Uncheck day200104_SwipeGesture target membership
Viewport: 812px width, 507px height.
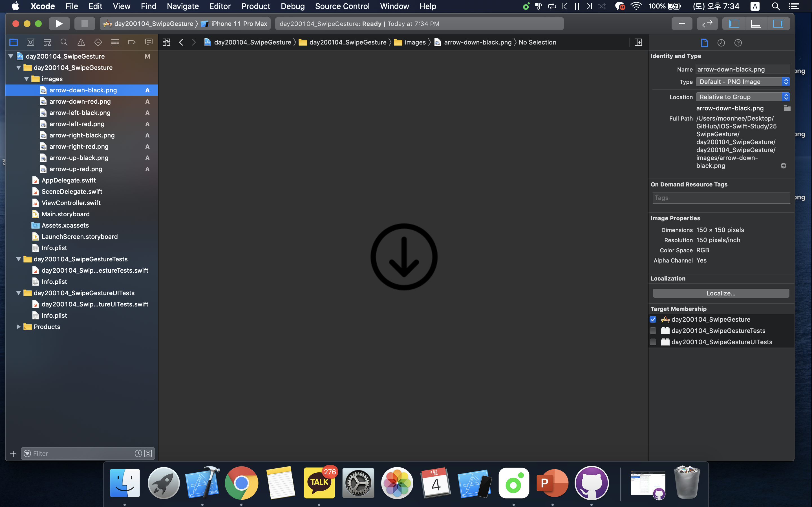click(x=653, y=319)
